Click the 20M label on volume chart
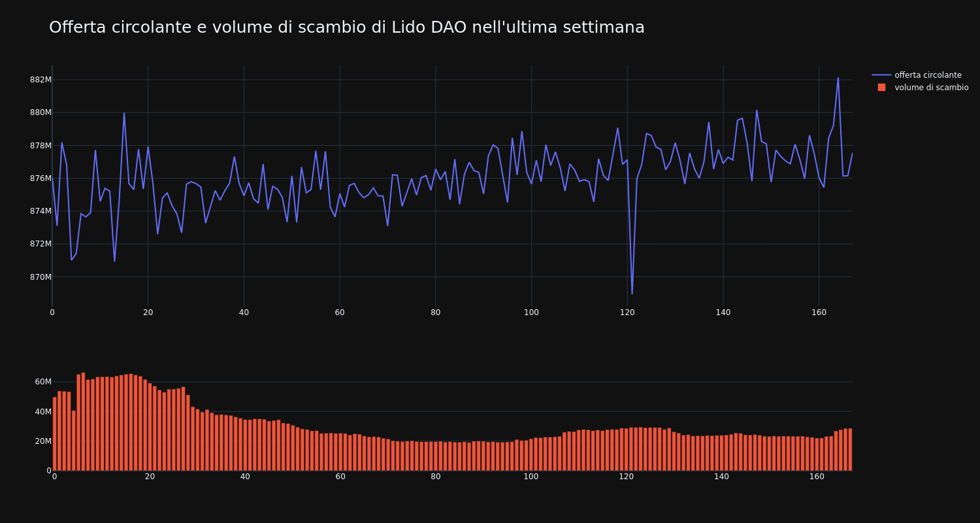This screenshot has height=523, width=980. (x=43, y=441)
